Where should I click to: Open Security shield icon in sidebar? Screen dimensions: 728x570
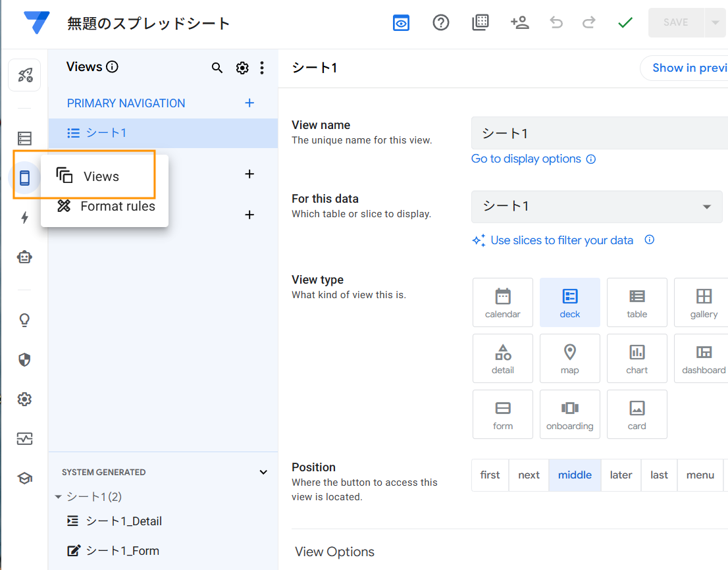[24, 359]
